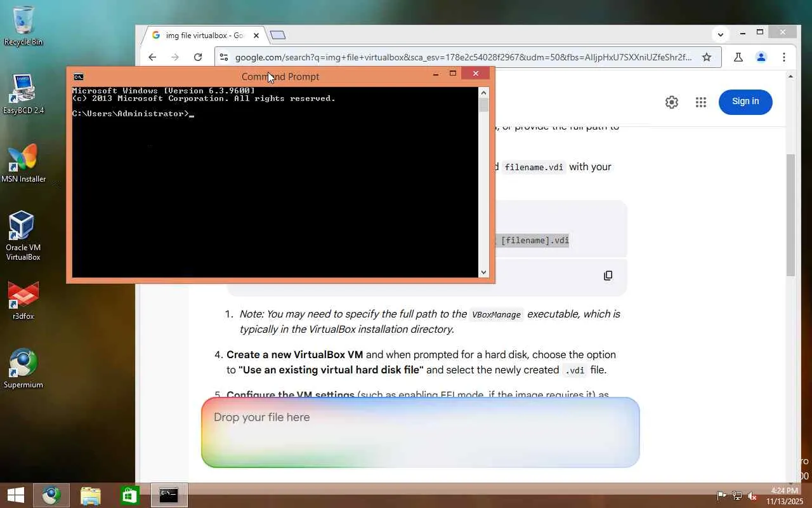Click the Command Prompt scrollbar thumb
Image resolution: width=812 pixels, height=508 pixels.
click(x=483, y=105)
